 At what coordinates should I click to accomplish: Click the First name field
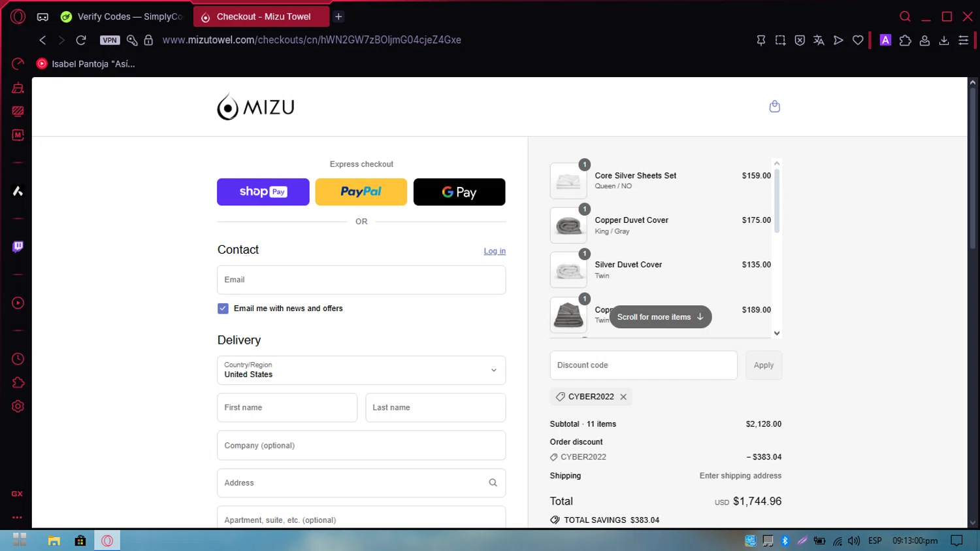click(x=287, y=408)
